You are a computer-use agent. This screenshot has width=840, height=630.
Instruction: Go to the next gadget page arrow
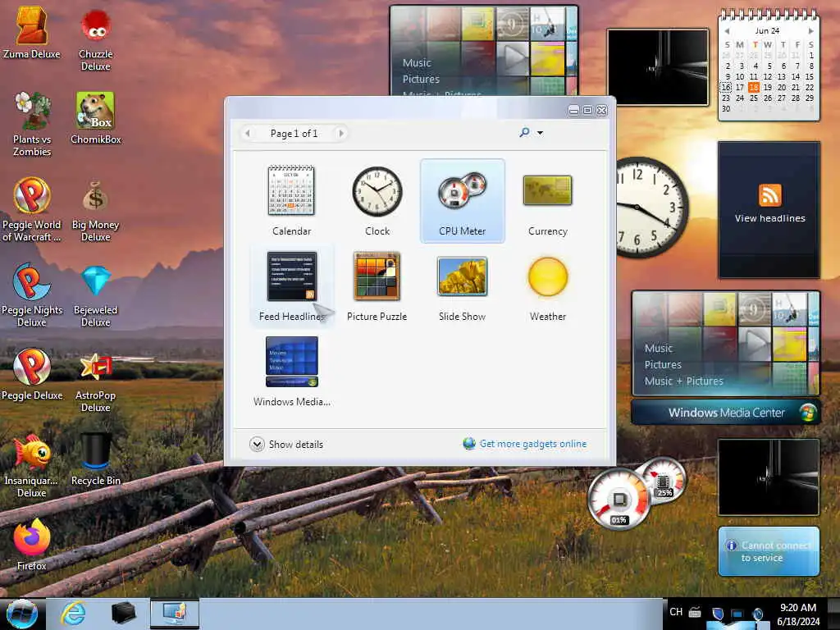[340, 134]
